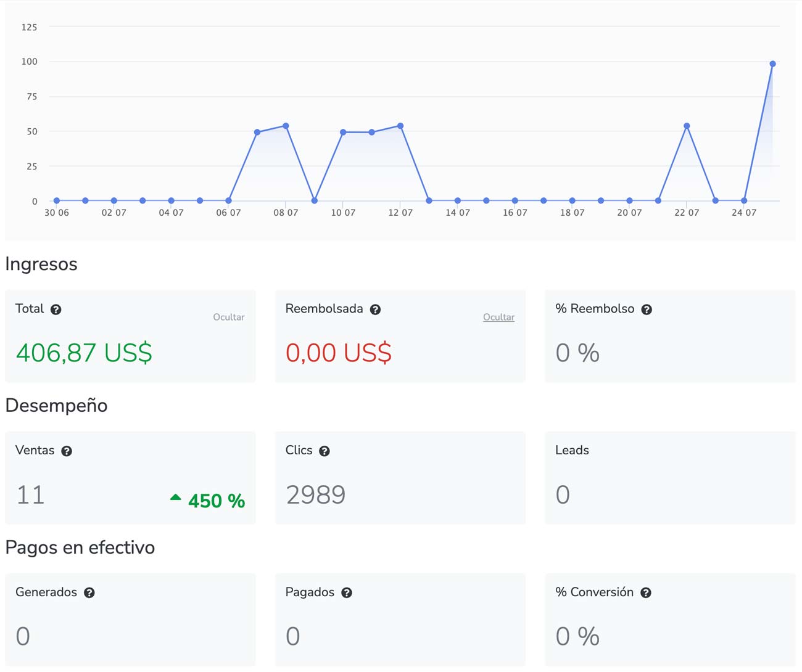Open the help icon next to Total

56,309
